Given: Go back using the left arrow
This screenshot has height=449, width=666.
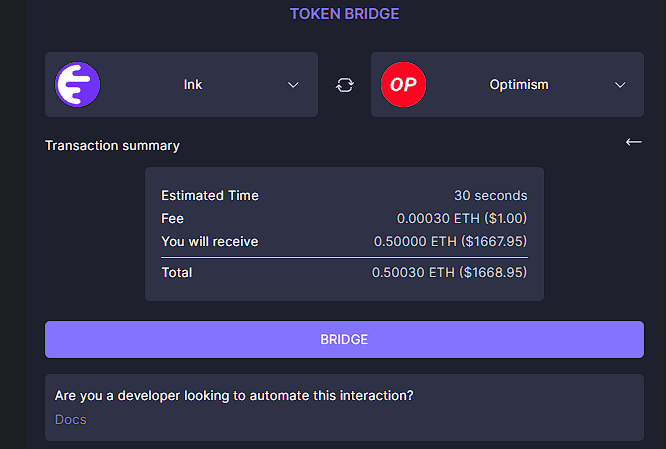Looking at the screenshot, I should 633,142.
